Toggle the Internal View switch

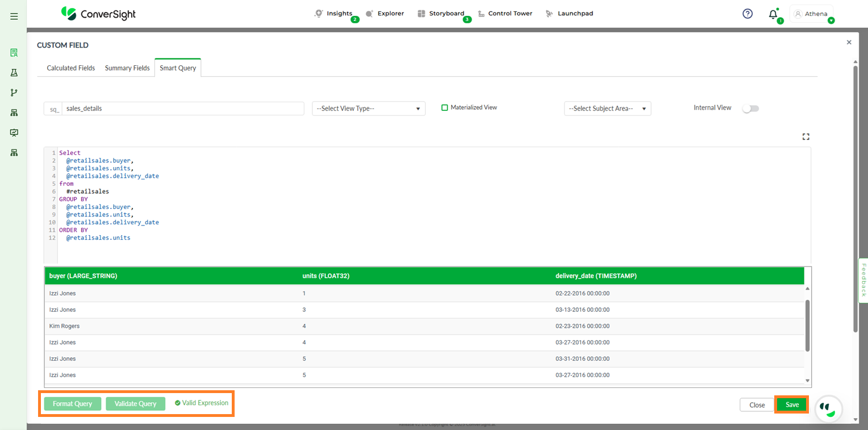tap(750, 108)
